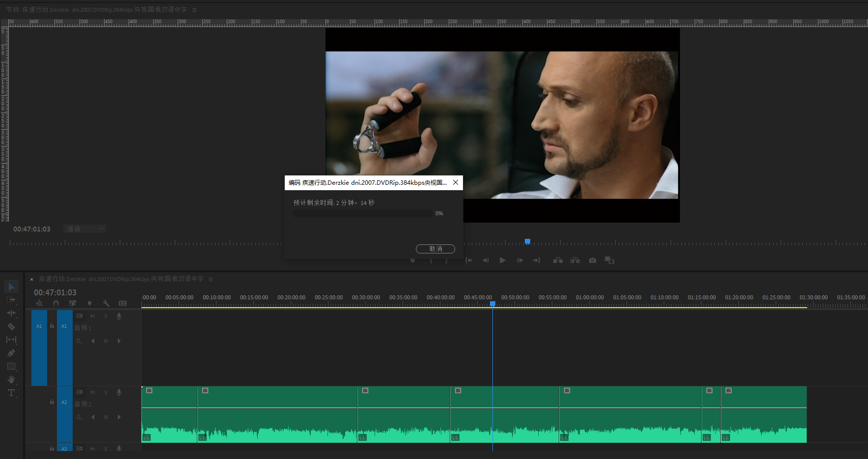Viewport: 868px width, 459px height.
Task: Open the zoom level fit dropdown
Action: pos(84,229)
